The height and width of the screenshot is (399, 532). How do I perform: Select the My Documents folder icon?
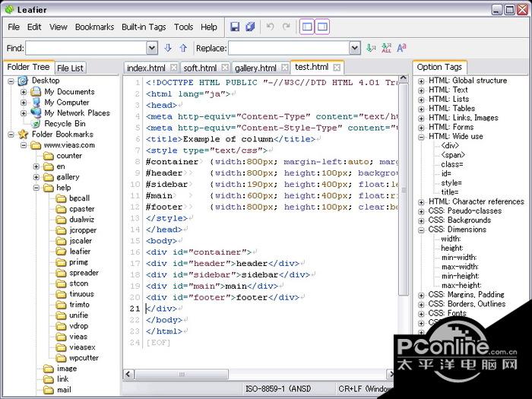click(36, 92)
